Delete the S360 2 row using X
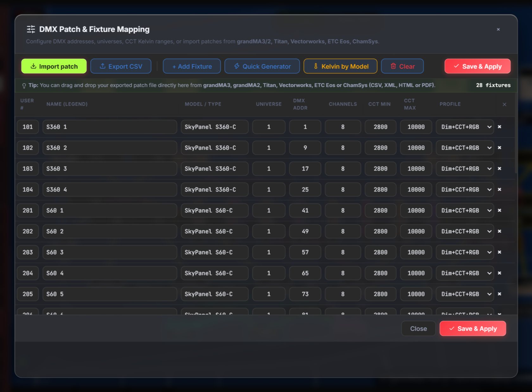 (x=499, y=148)
